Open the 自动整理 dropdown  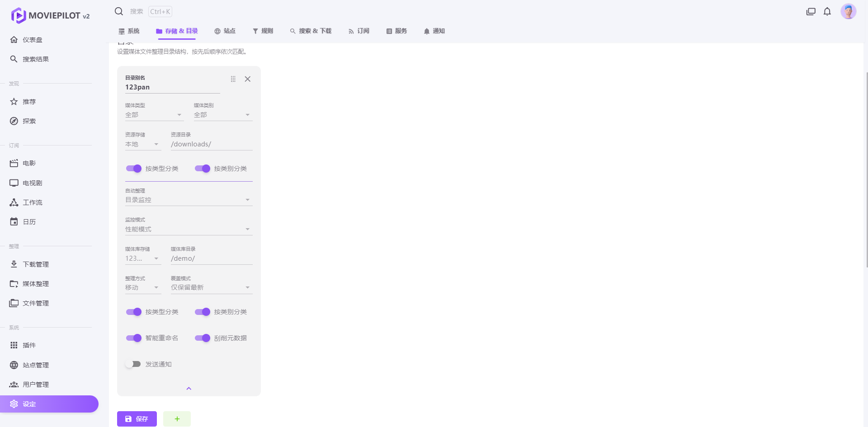pos(189,200)
